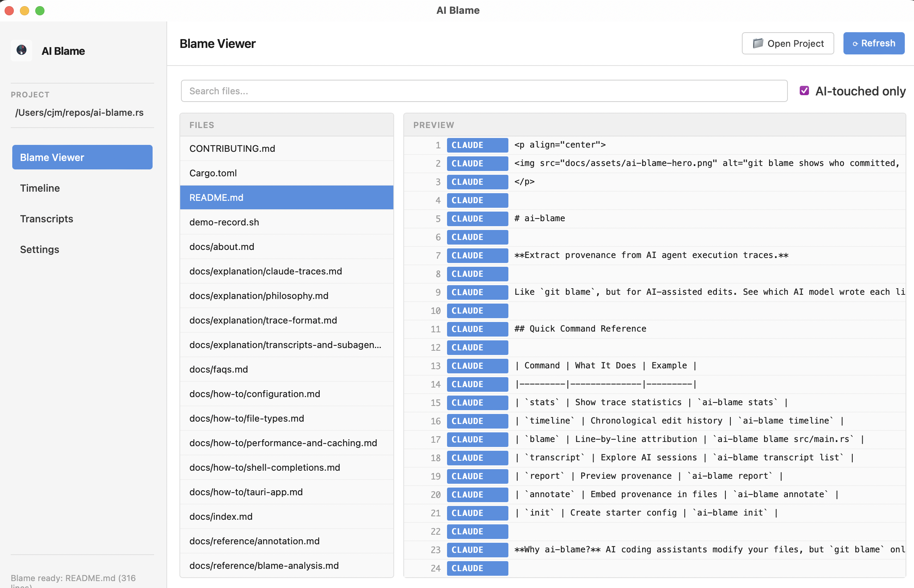This screenshot has height=588, width=914.
Task: Click the CLAUDE badge on line 23
Action: [477, 550]
